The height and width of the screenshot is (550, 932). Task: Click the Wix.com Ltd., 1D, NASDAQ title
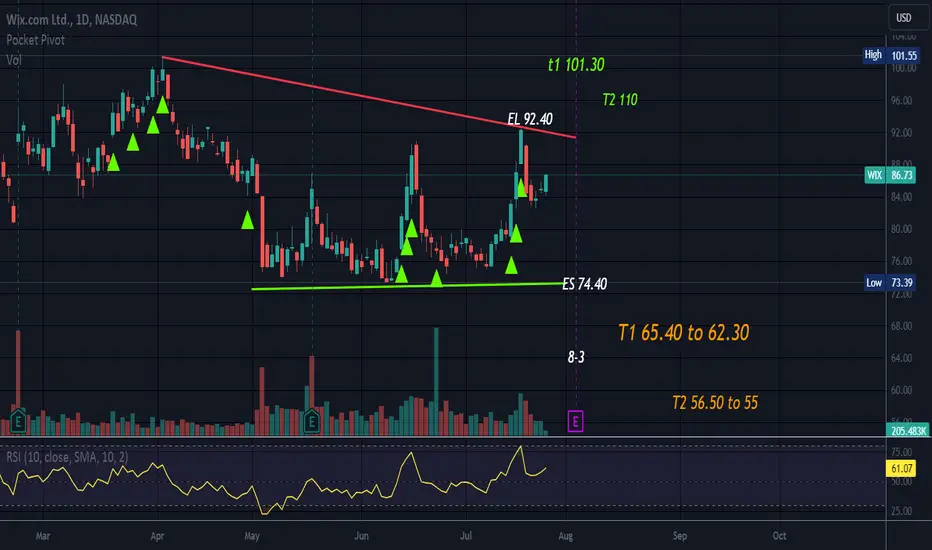point(71,20)
